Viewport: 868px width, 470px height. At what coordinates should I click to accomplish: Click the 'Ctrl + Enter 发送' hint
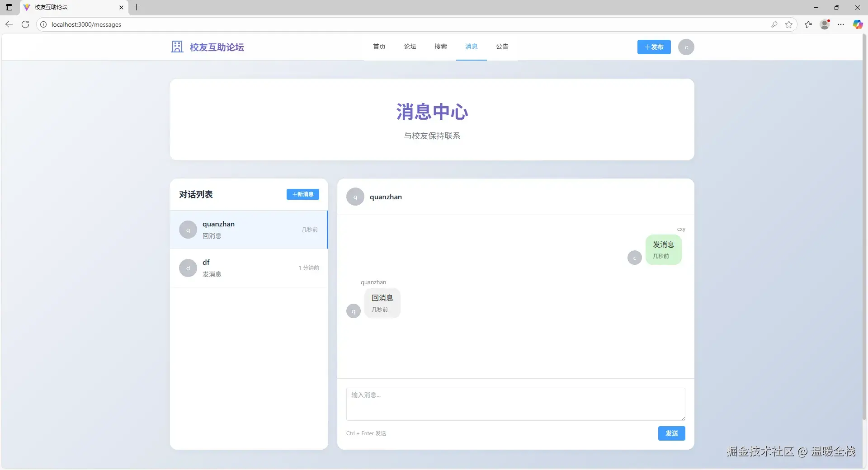[366, 433]
